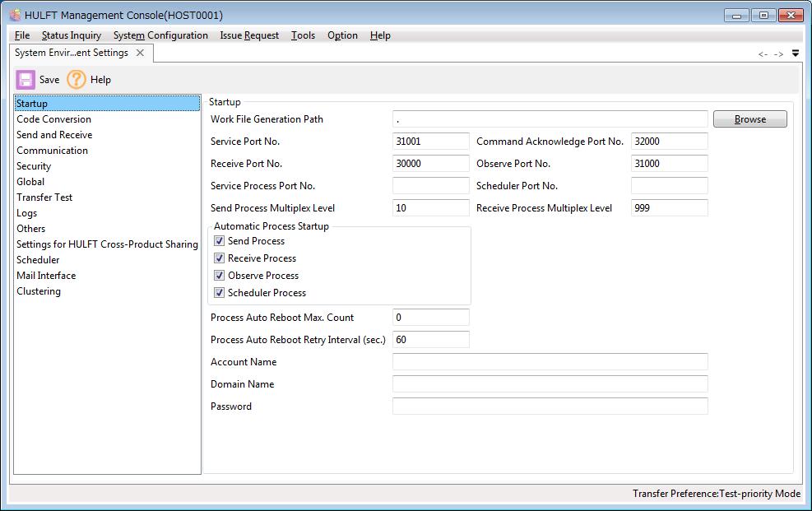Viewport: 812px width, 511px height.
Task: Open the File menu
Action: point(22,35)
